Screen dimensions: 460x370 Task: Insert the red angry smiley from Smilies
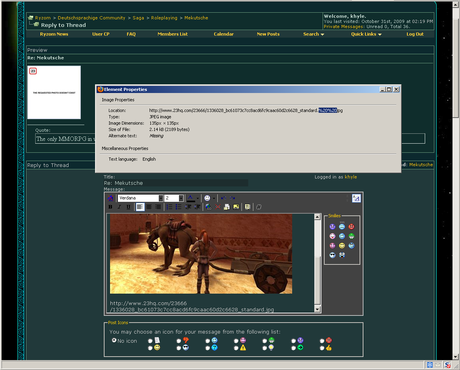pos(351,227)
